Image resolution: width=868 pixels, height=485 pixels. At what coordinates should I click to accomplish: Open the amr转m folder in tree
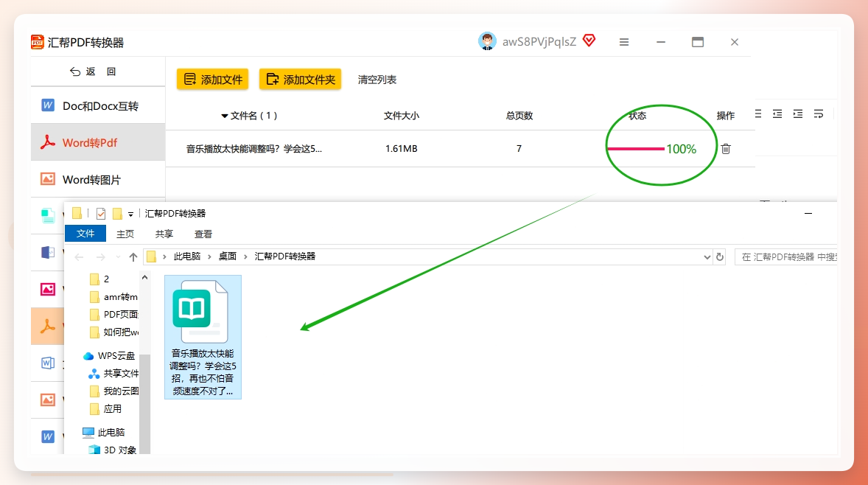coord(113,297)
